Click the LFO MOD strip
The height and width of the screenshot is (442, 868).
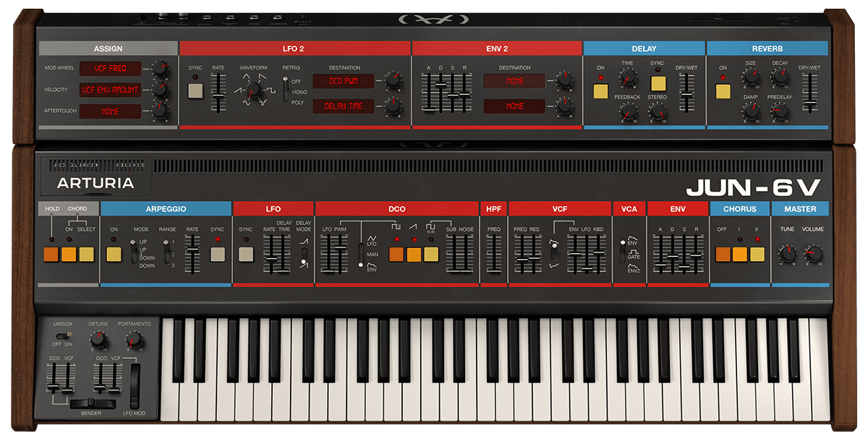135,387
